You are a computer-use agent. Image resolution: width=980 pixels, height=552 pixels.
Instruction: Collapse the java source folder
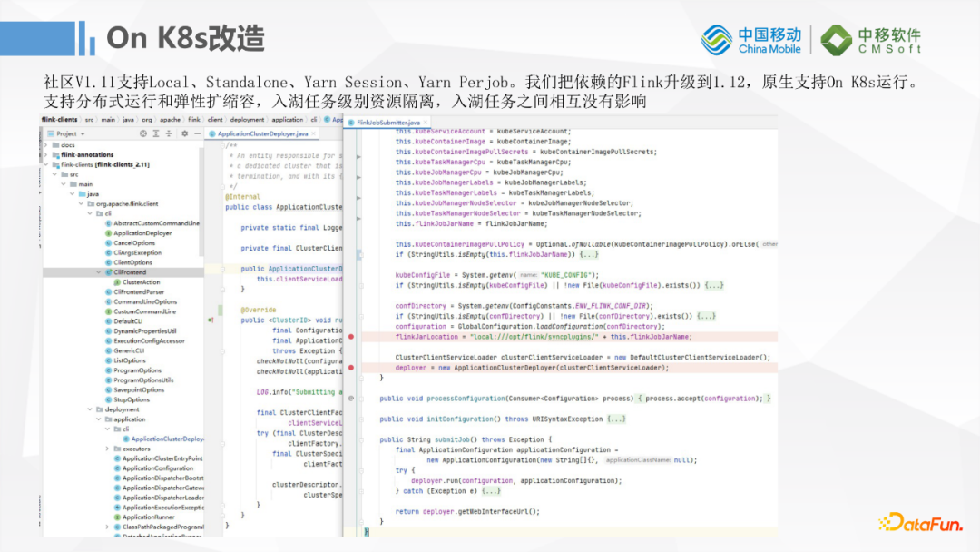tap(73, 193)
